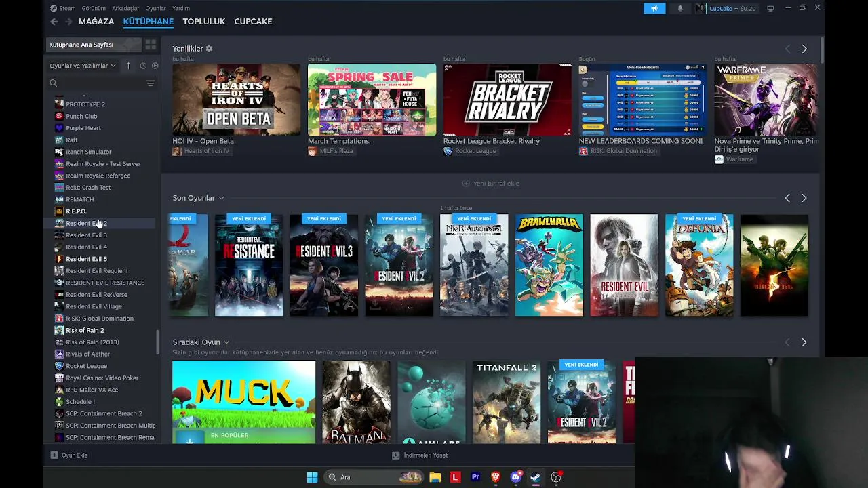This screenshot has height=488, width=868.
Task: Sort library ascending with arrow button
Action: [x=128, y=66]
